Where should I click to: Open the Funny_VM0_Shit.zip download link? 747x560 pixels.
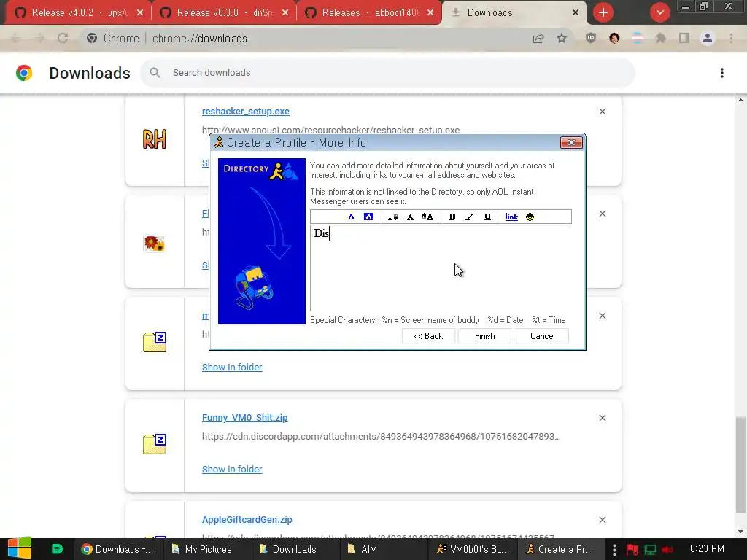click(x=244, y=418)
